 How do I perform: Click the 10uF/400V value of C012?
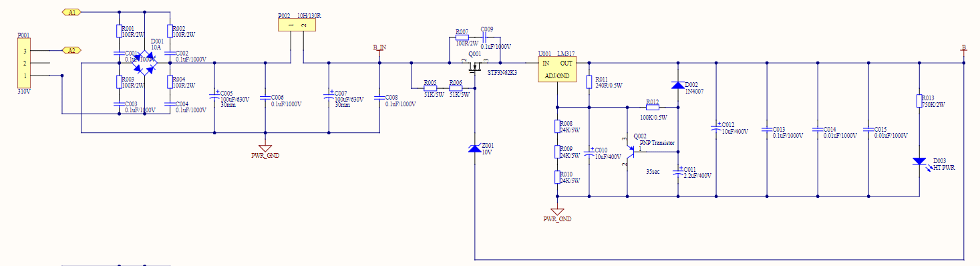736,131
